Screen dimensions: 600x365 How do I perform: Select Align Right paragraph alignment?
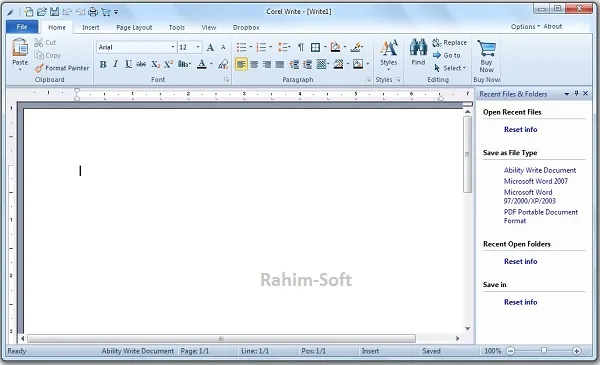pyautogui.click(x=267, y=64)
